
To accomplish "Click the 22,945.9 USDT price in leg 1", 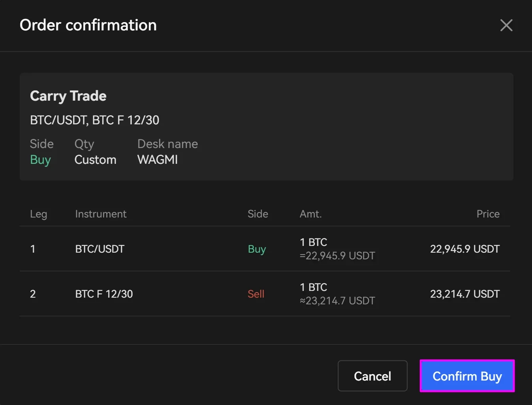I will point(465,249).
